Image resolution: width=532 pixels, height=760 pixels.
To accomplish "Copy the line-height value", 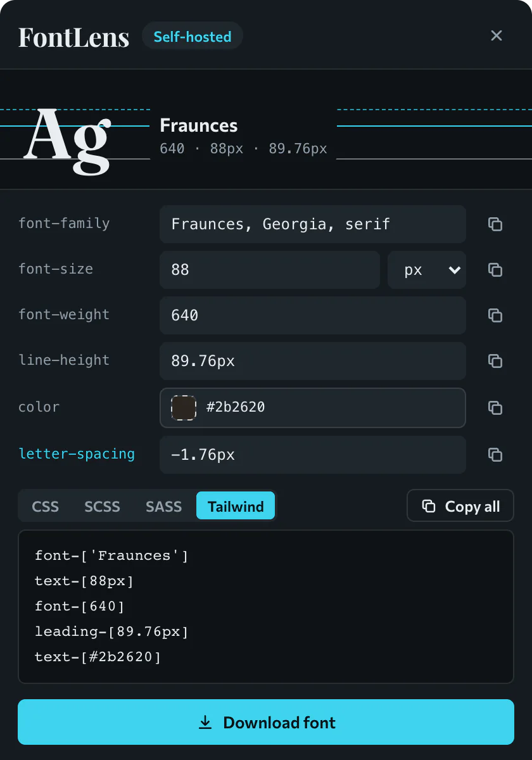I will [495, 361].
